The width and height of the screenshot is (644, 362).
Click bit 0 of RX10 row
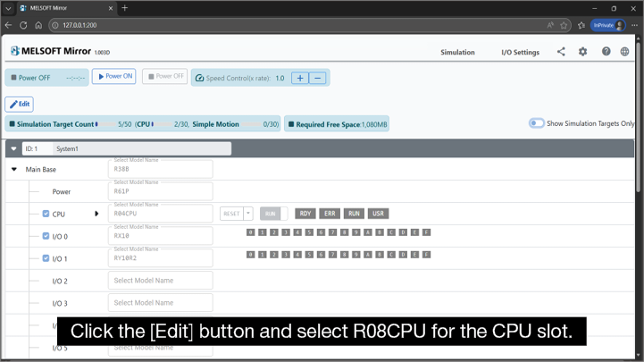pyautogui.click(x=250, y=232)
